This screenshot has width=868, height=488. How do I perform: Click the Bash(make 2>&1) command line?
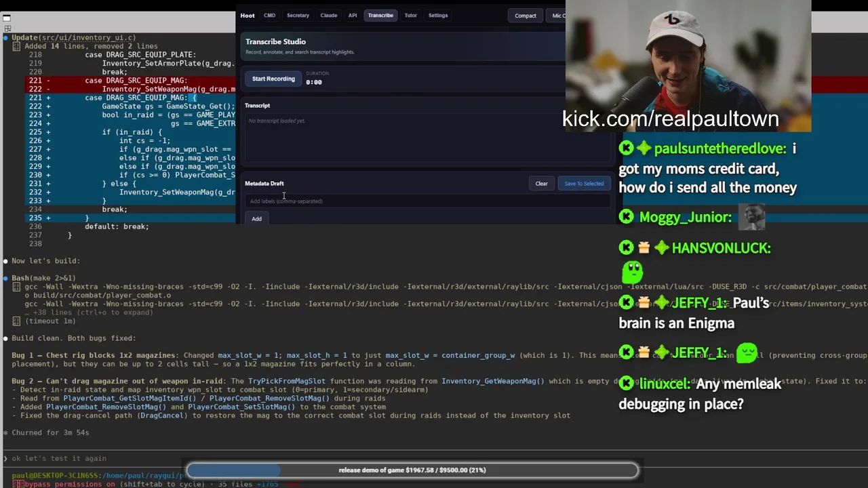[43, 278]
